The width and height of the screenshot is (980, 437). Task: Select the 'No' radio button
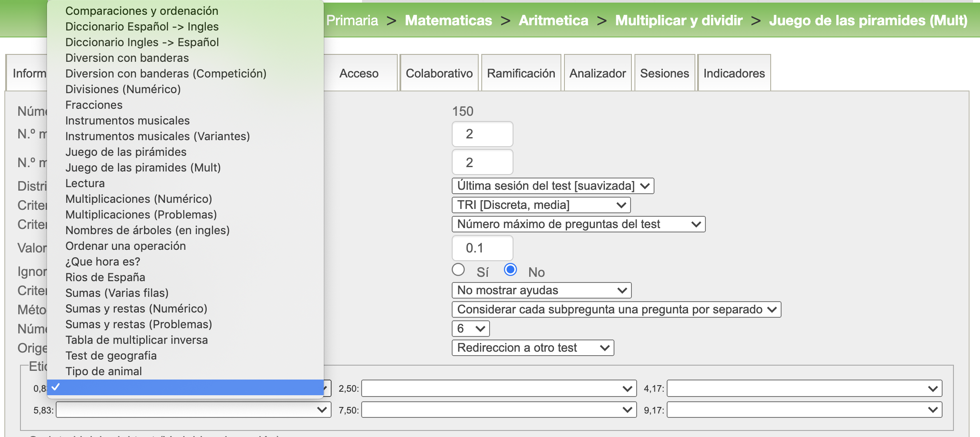(x=510, y=270)
